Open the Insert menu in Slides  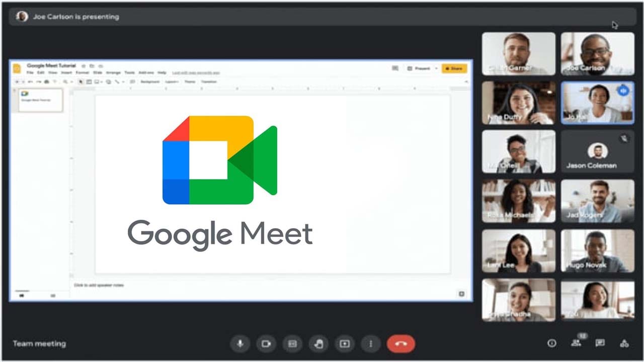coord(66,73)
